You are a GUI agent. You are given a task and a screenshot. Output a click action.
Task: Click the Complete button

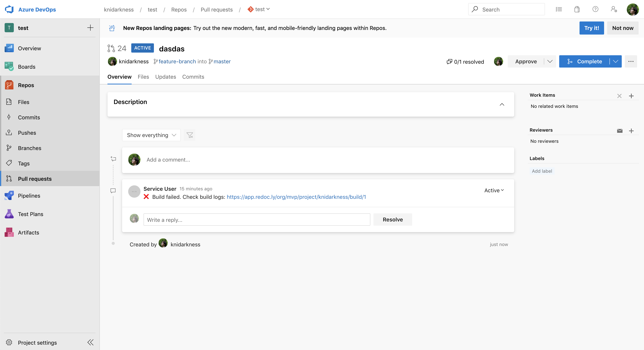[585, 61]
